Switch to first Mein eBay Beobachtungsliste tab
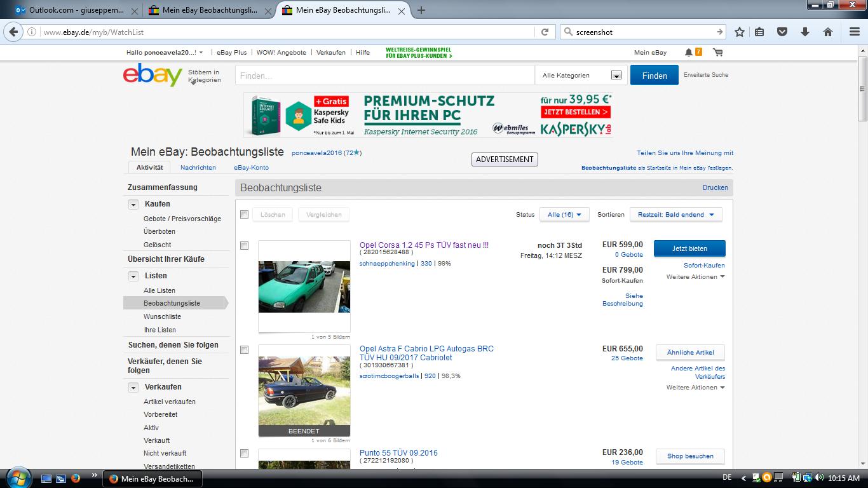 [x=208, y=10]
